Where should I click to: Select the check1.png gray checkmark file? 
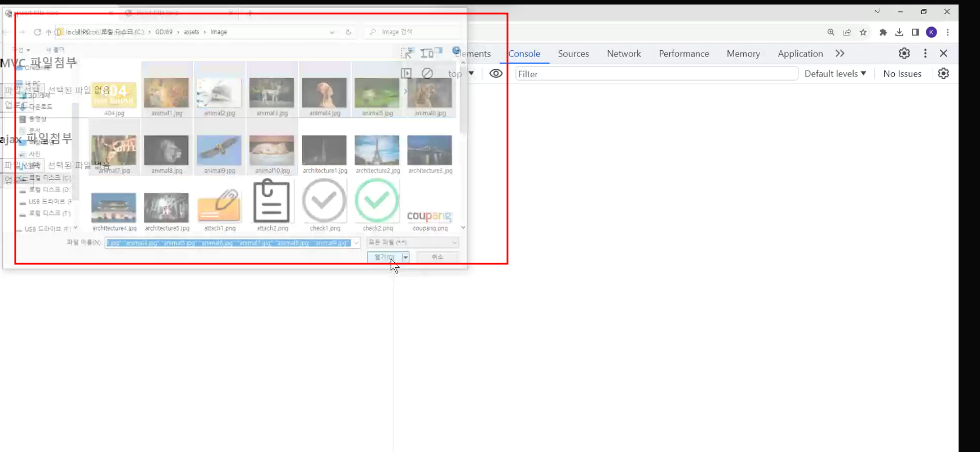pyautogui.click(x=325, y=204)
